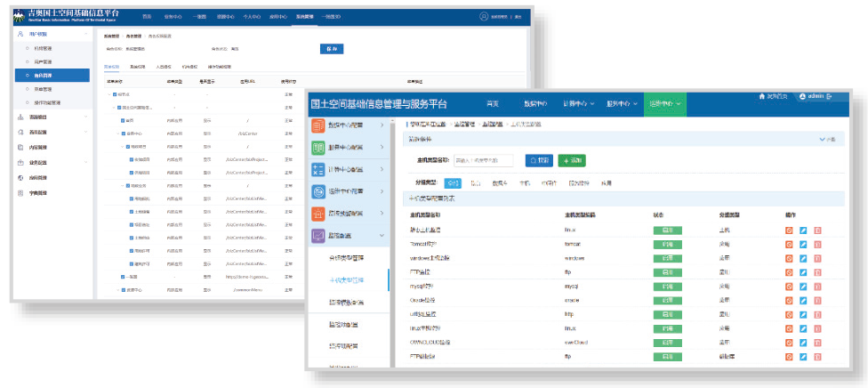
Task: Click the delete icon in the tomcat row
Action: 817,245
